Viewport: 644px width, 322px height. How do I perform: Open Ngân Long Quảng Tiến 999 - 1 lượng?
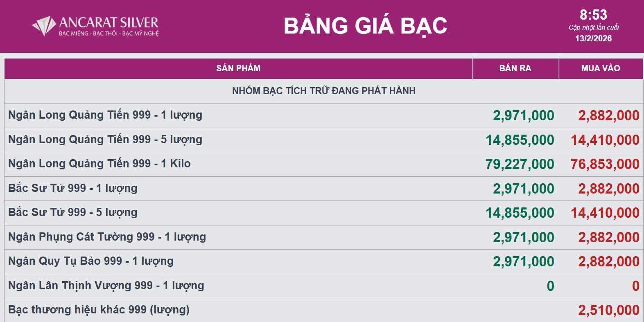point(105,115)
